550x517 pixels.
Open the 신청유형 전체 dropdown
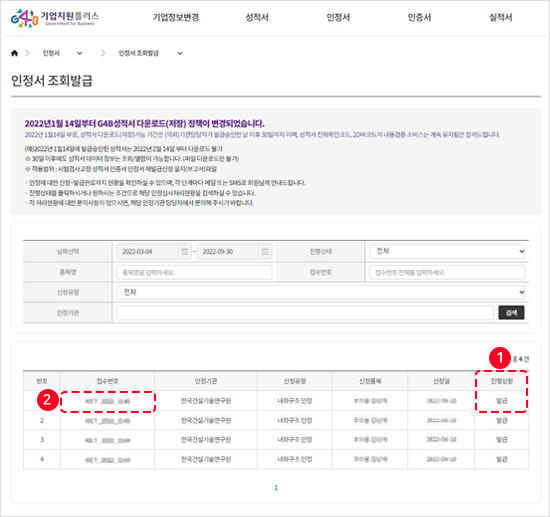321,292
